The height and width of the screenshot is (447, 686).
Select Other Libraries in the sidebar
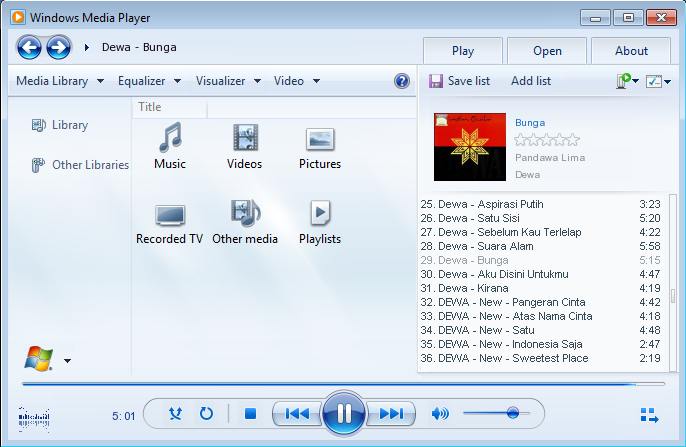80,165
